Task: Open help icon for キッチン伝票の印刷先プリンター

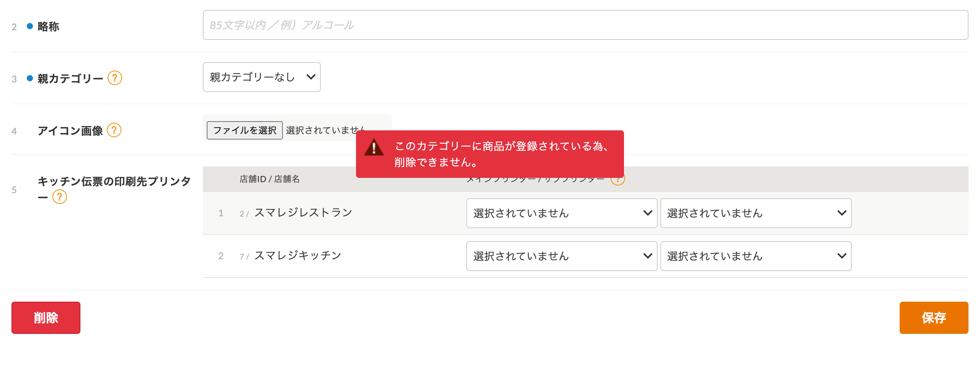Action: [x=60, y=197]
